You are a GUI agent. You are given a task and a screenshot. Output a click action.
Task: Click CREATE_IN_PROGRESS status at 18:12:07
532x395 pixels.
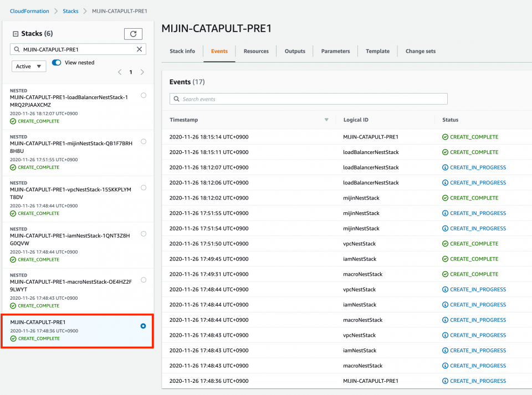[474, 167]
